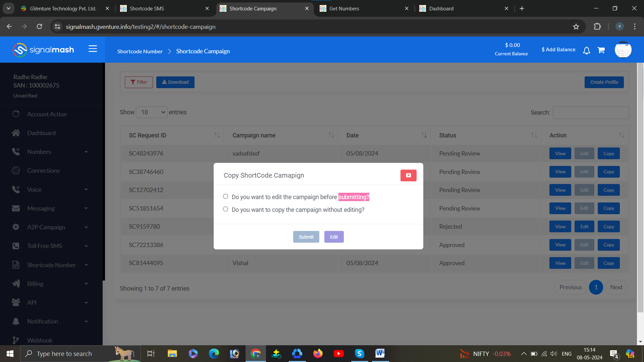The image size is (644, 362).
Task: Open the show entries count dropdown
Action: 152,112
